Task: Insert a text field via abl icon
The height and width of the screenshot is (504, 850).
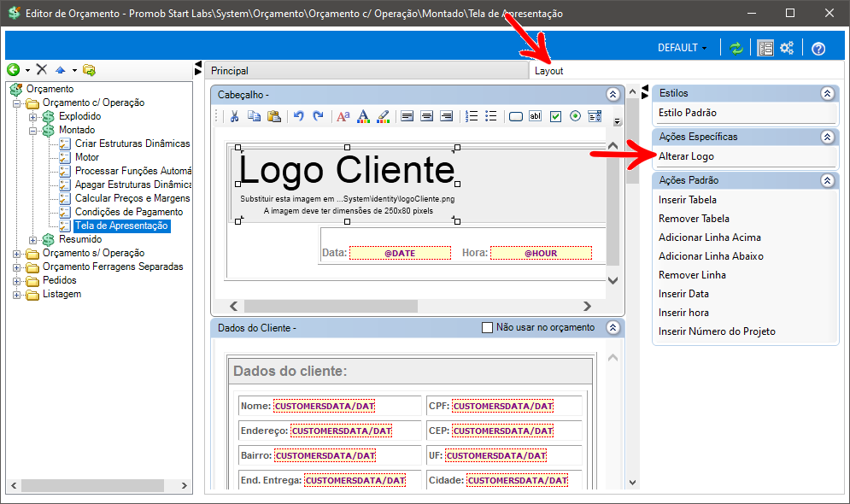Action: pyautogui.click(x=535, y=116)
